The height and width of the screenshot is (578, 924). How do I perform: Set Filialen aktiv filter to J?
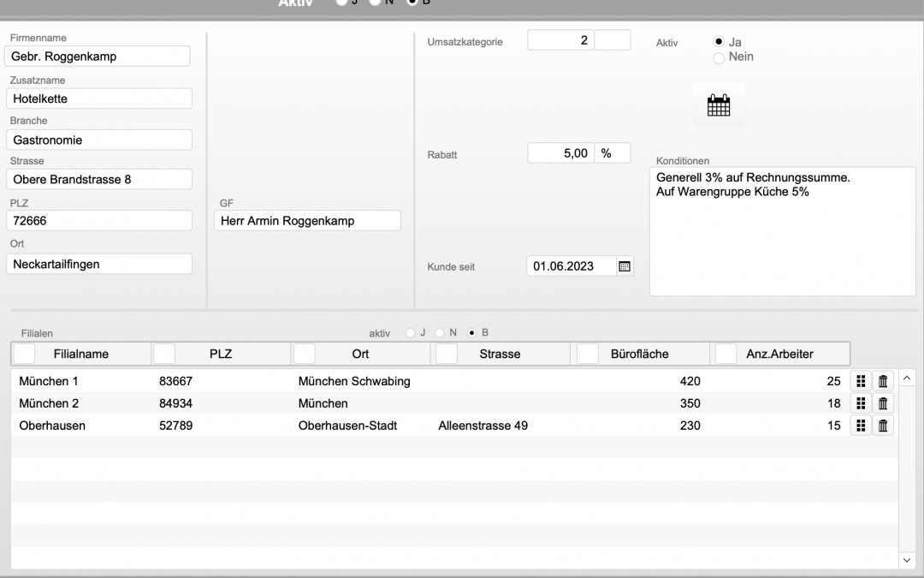tap(411, 332)
